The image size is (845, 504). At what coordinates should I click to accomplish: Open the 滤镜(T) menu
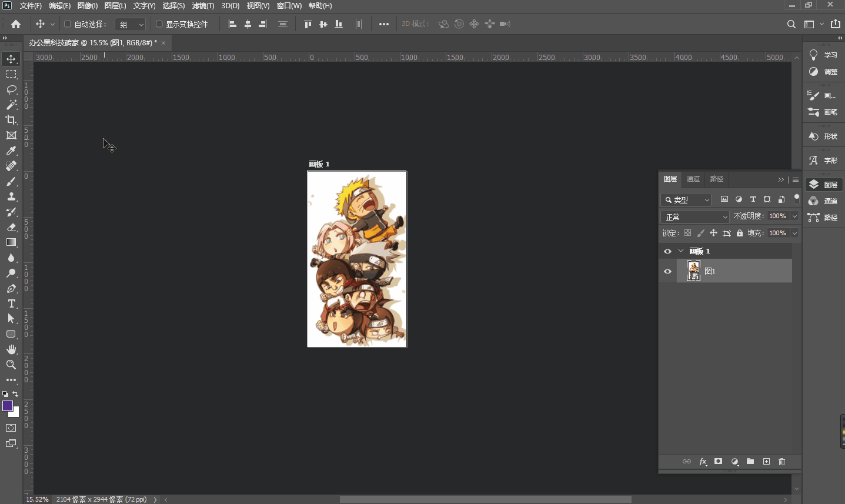(203, 5)
